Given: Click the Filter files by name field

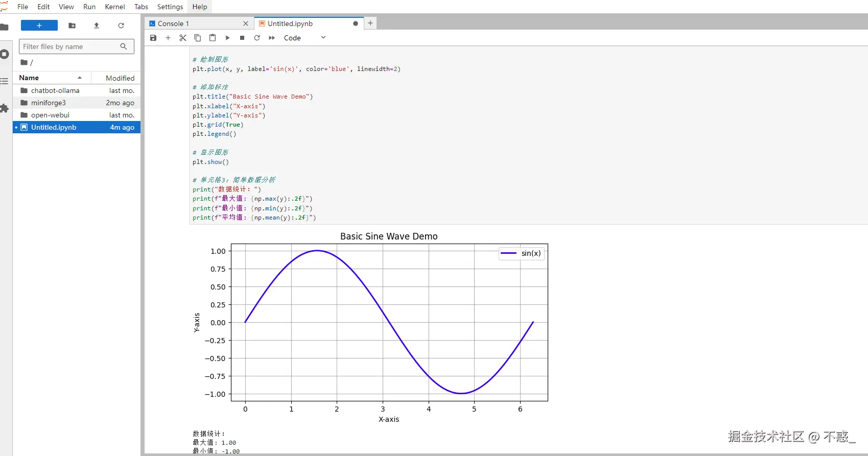Looking at the screenshot, I should pos(71,46).
